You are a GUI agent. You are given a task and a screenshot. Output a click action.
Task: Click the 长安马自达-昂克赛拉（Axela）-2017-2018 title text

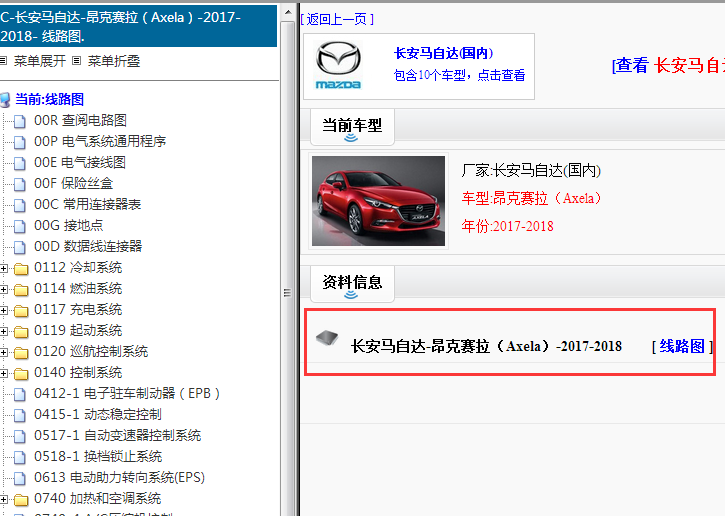click(486, 346)
